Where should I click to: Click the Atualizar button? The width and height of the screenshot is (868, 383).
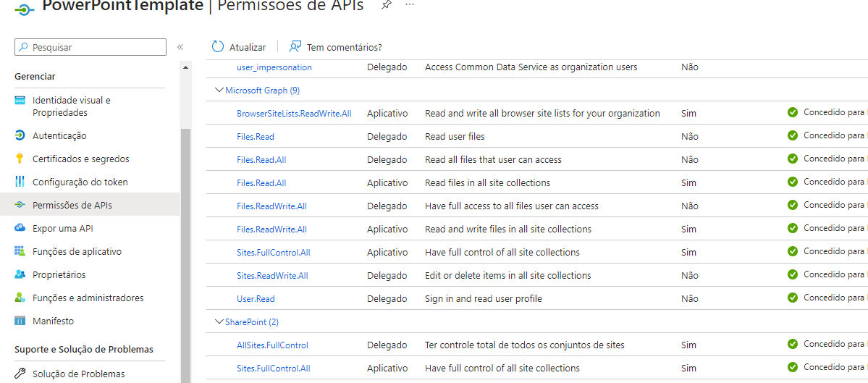pos(239,47)
